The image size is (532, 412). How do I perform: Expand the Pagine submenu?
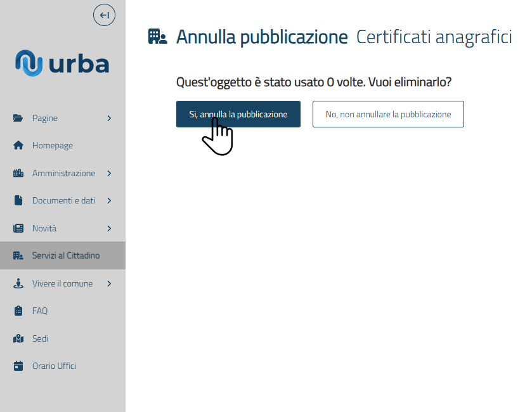109,117
